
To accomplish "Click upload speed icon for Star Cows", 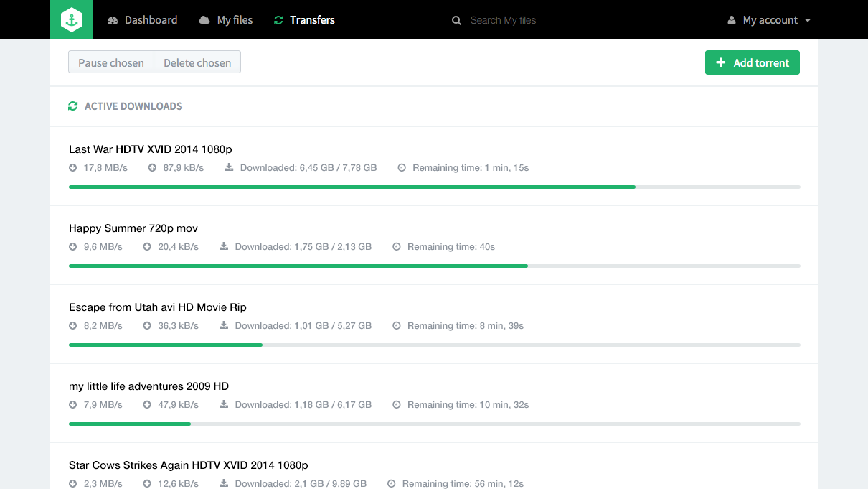I will click(x=147, y=484).
